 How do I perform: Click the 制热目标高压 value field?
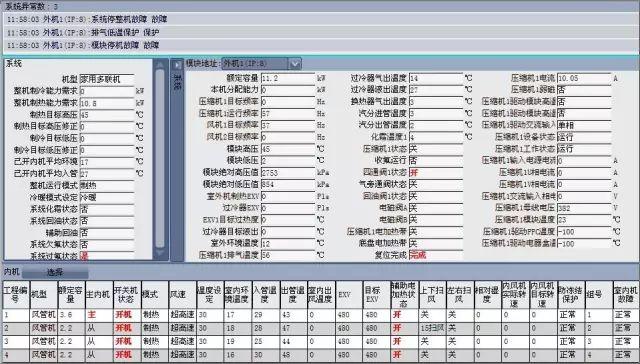(107, 115)
